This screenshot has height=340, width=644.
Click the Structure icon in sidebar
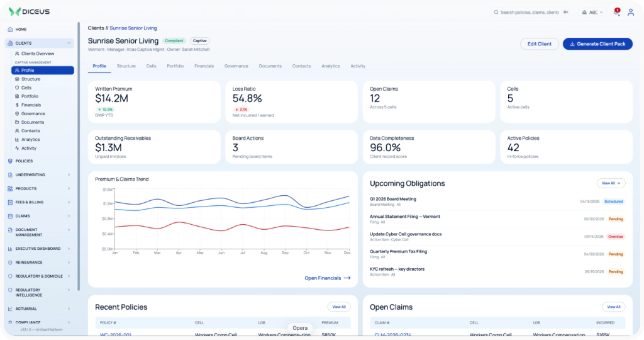17,79
